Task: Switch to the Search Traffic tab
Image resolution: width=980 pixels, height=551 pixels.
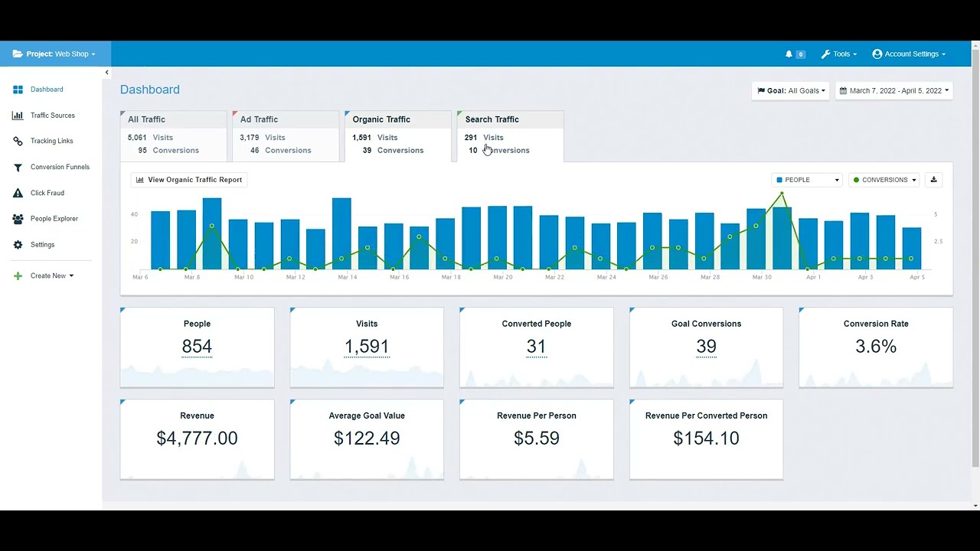Action: point(510,135)
